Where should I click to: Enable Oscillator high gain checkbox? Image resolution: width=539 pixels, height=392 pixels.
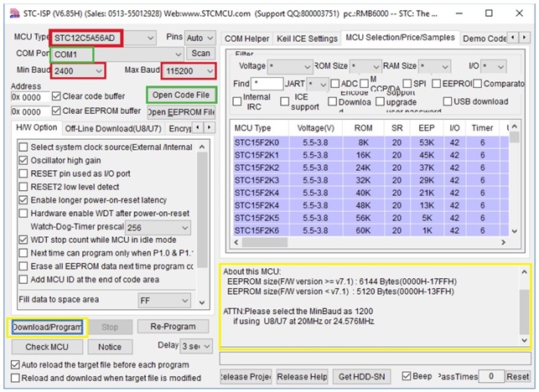[x=24, y=161]
